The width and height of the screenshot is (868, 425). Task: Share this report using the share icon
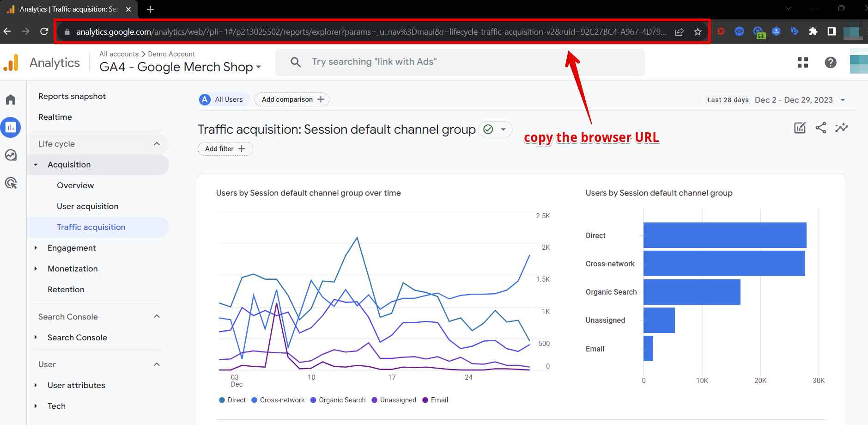[821, 128]
